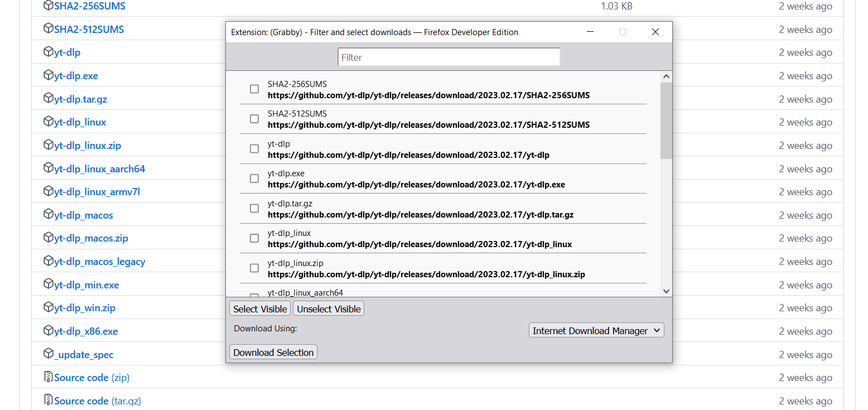Click SHA2-256SUMS download URL text in Grabby
This screenshot has width=868, height=410.
[x=428, y=95]
